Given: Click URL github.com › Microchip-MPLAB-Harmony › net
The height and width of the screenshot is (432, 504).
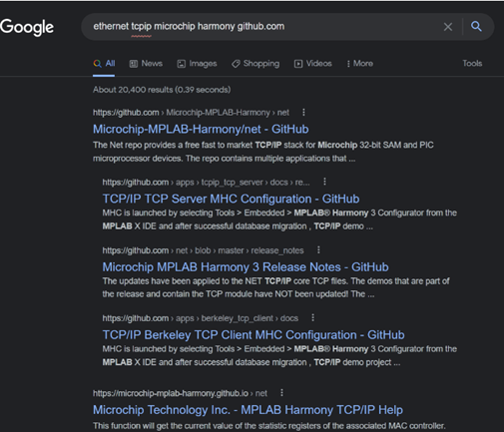Looking at the screenshot, I should point(191,113).
